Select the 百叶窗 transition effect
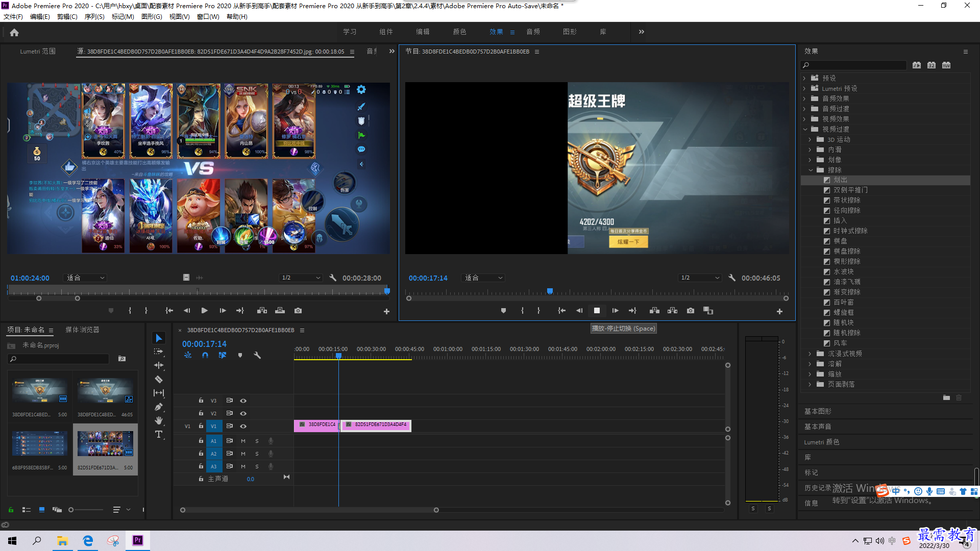The image size is (980, 551). point(843,302)
